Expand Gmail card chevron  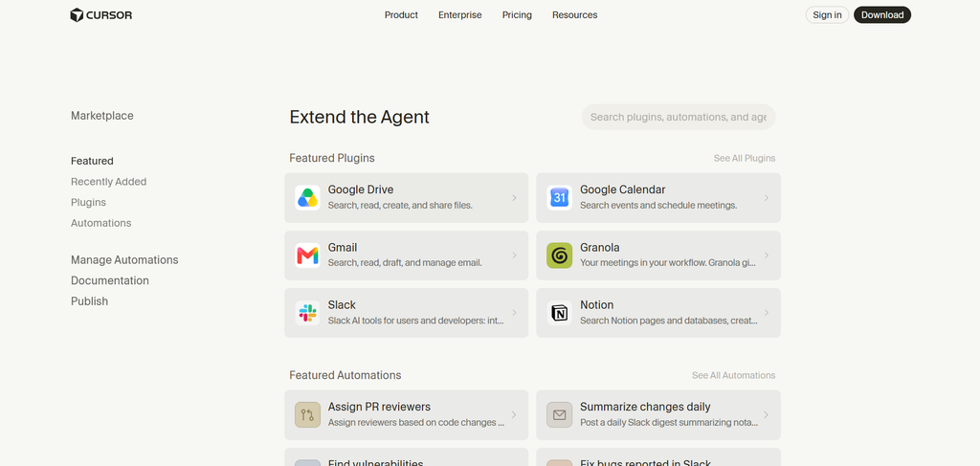[x=514, y=255]
